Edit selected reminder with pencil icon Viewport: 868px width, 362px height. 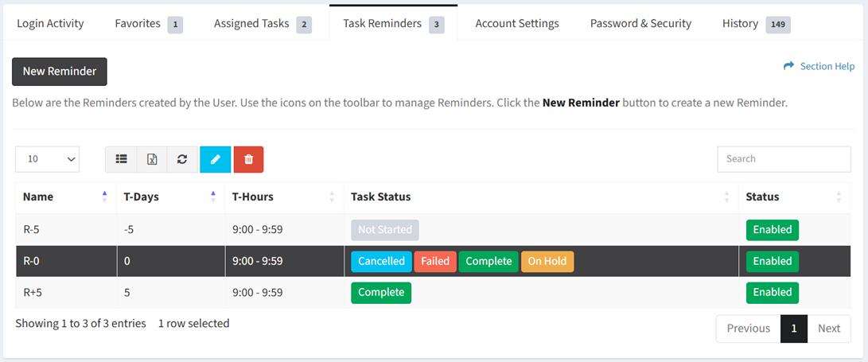(x=216, y=159)
